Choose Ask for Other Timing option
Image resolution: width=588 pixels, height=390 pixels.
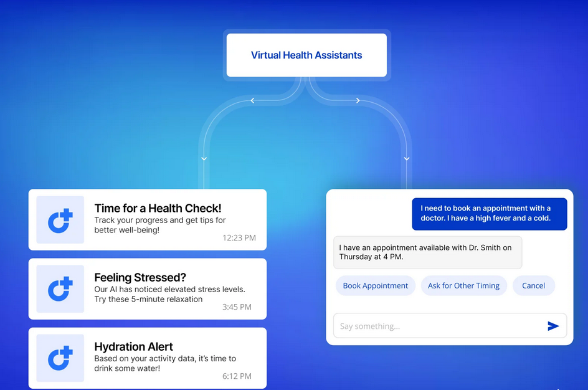click(463, 285)
